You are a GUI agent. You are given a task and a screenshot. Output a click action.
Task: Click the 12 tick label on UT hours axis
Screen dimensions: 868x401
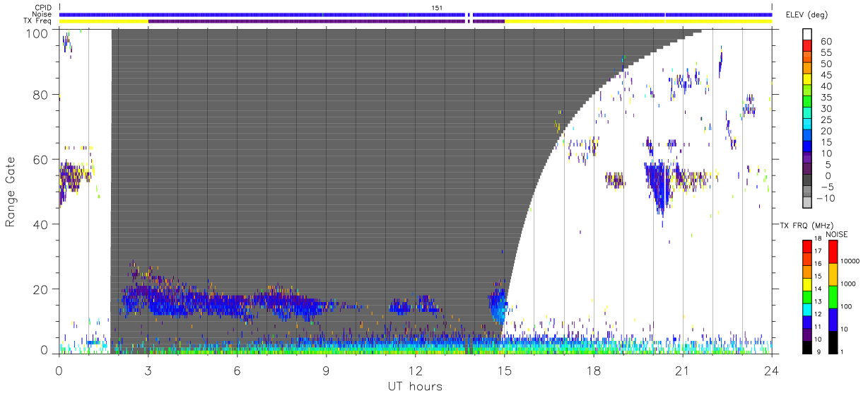[415, 370]
